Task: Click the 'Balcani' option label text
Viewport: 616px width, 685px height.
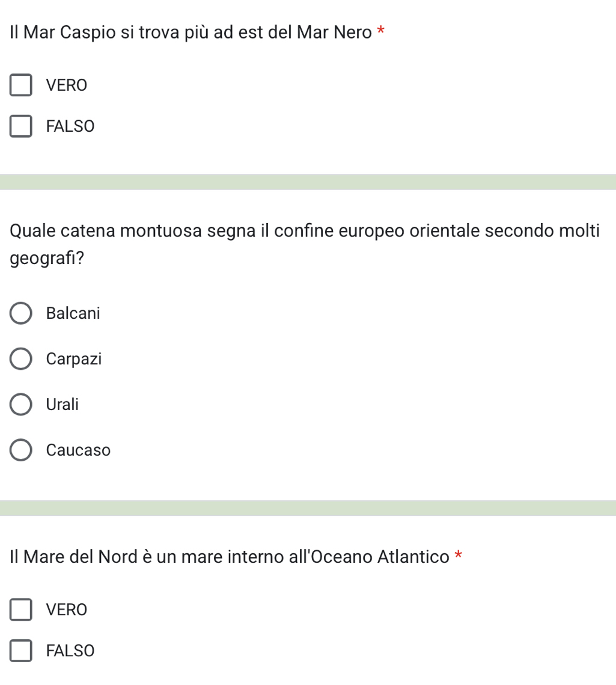Action: pyautogui.click(x=73, y=313)
